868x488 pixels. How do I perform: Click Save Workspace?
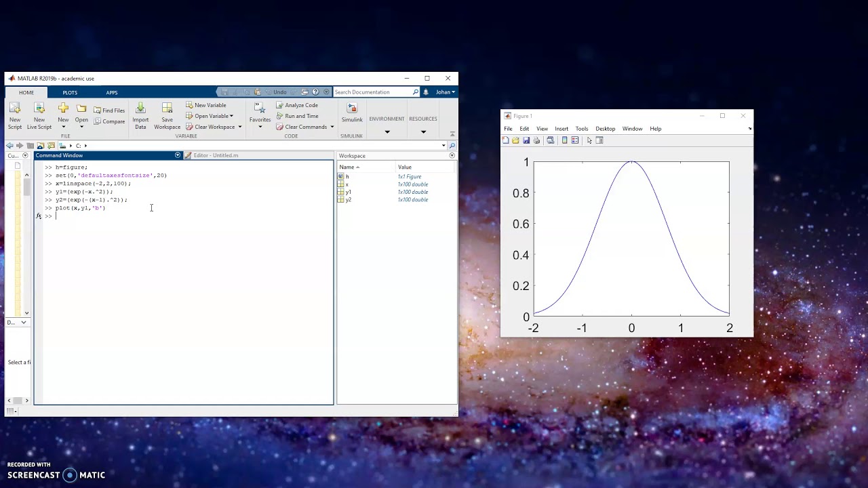point(167,116)
